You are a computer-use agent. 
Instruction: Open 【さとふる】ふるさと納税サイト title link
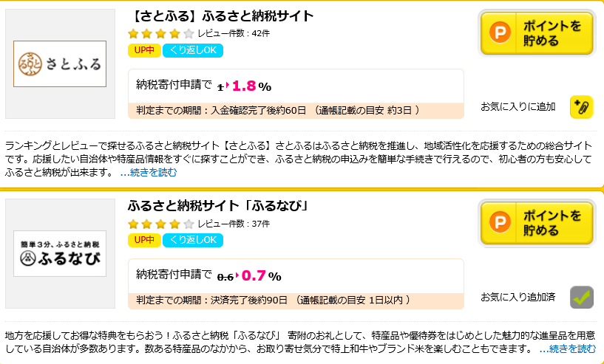[x=221, y=16]
